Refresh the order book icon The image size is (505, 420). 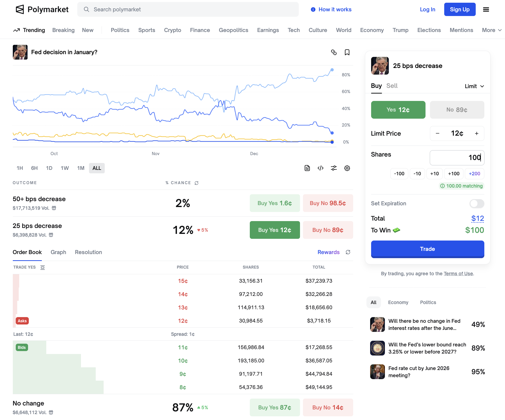tap(348, 252)
